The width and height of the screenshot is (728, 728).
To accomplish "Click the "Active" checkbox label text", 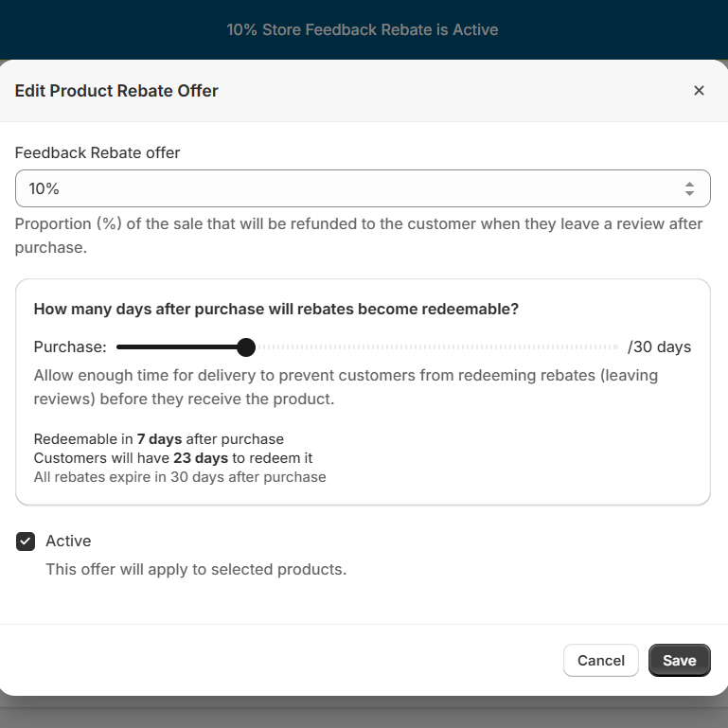I will pos(68,542).
